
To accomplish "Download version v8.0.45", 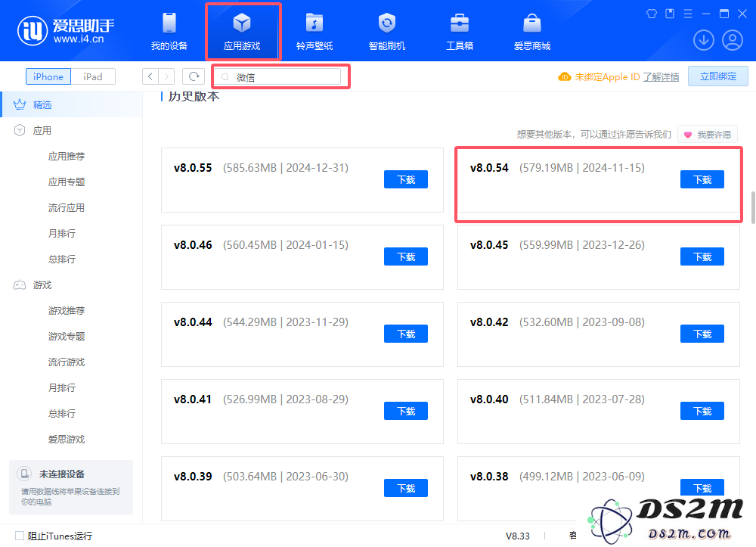I will (x=702, y=256).
